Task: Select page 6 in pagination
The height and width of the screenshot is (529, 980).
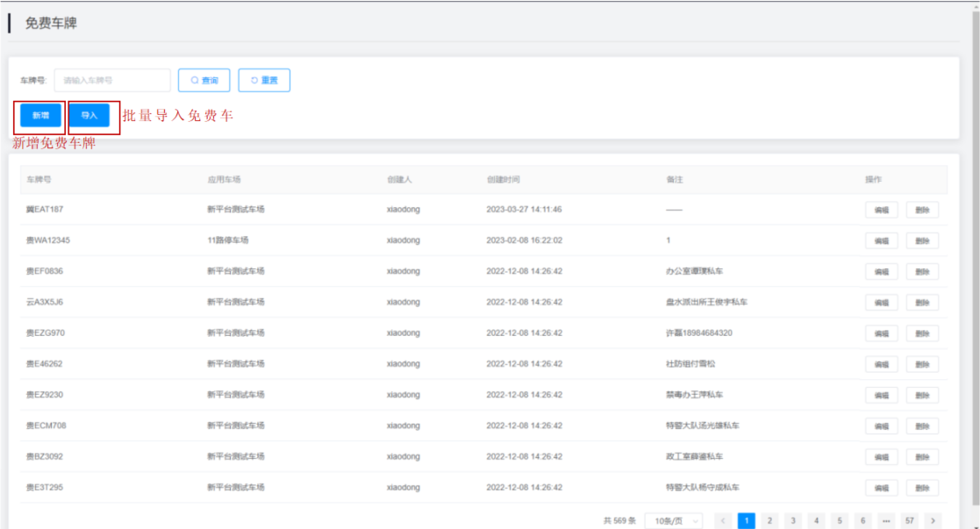Action: 862,521
